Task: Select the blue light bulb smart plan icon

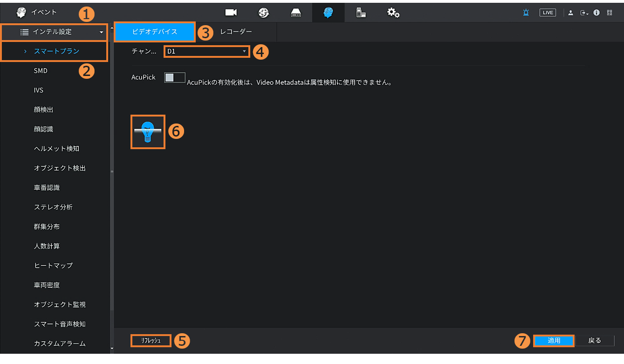Action: click(x=148, y=132)
